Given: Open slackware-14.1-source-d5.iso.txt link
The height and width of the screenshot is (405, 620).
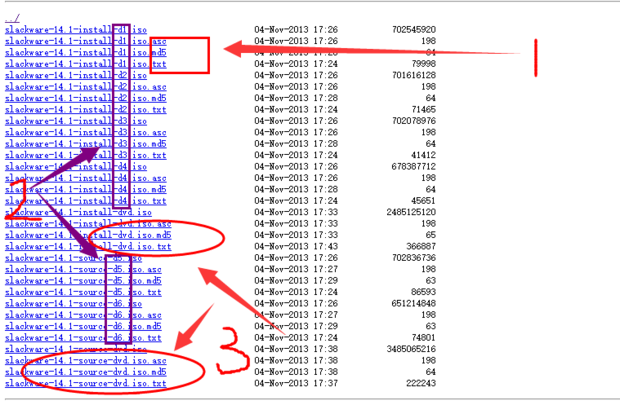Looking at the screenshot, I should 83,292.
